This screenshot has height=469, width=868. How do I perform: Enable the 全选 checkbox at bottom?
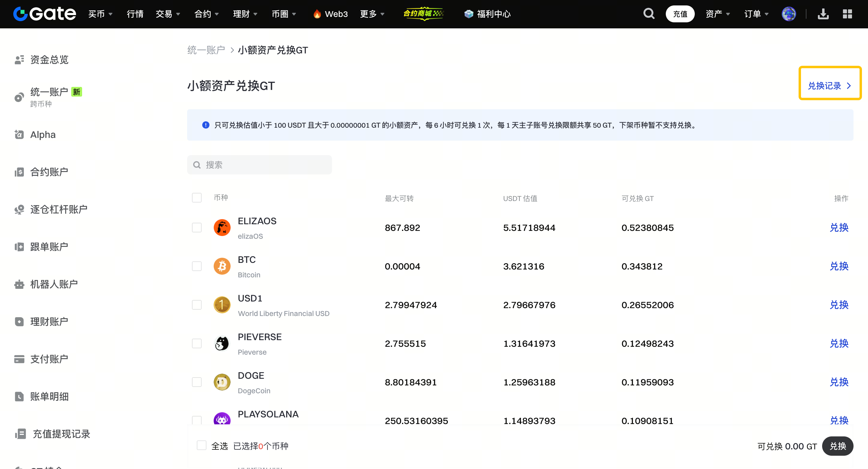202,445
